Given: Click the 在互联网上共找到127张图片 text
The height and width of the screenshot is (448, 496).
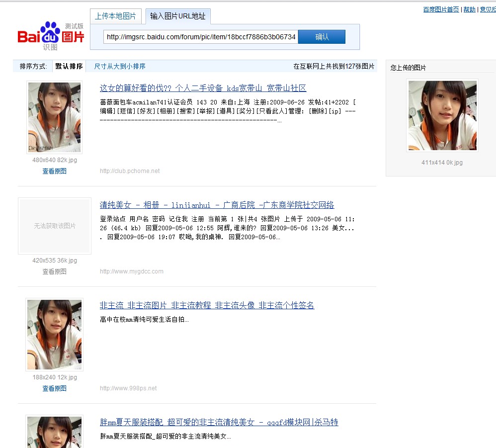Looking at the screenshot, I should (x=333, y=66).
